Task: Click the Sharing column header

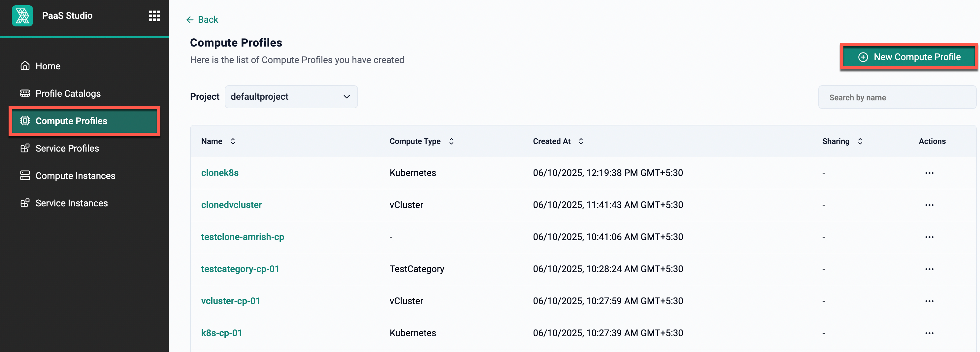Action: (836, 141)
